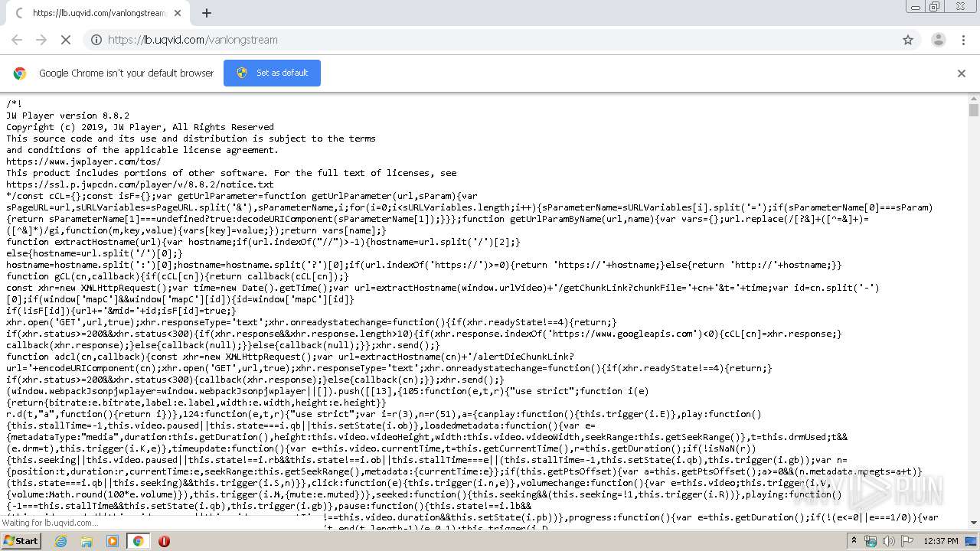Open the volume control tray icon
This screenshot has height=551, width=980.
[889, 541]
